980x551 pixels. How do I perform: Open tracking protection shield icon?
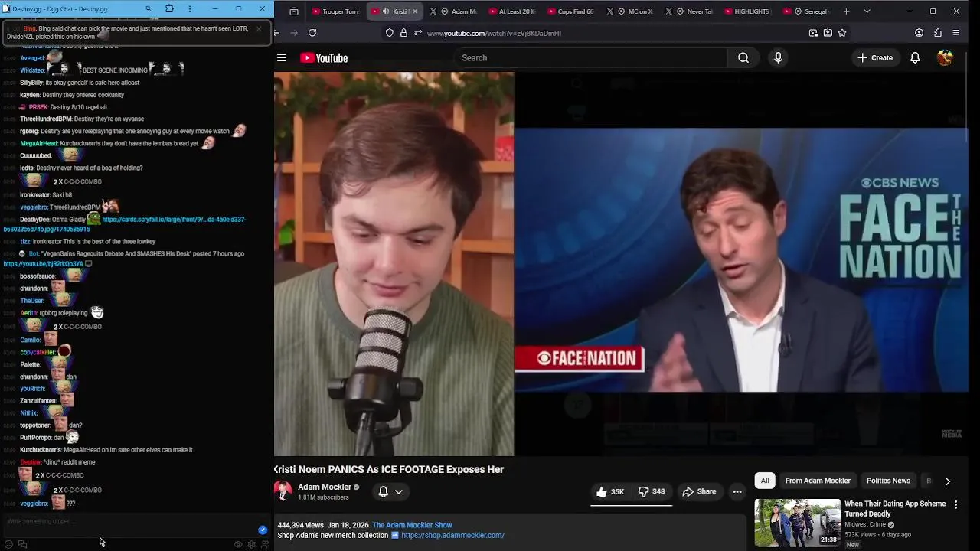tap(390, 33)
